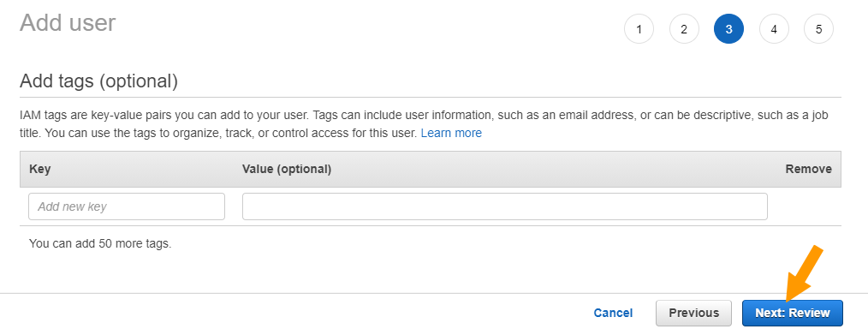Click the Add tags (optional) heading

click(x=98, y=81)
